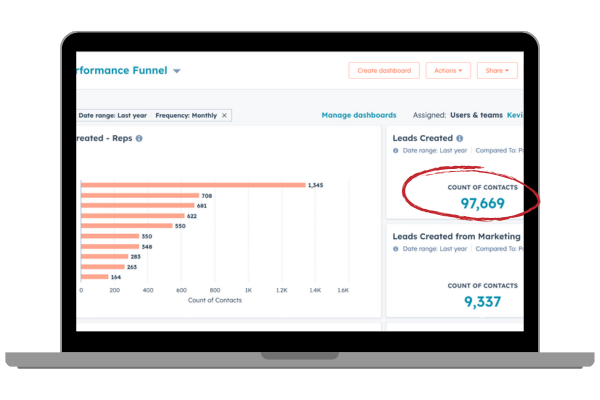Image resolution: width=600 pixels, height=400 pixels.
Task: Click the Created - Reps report title
Action: tap(104, 138)
